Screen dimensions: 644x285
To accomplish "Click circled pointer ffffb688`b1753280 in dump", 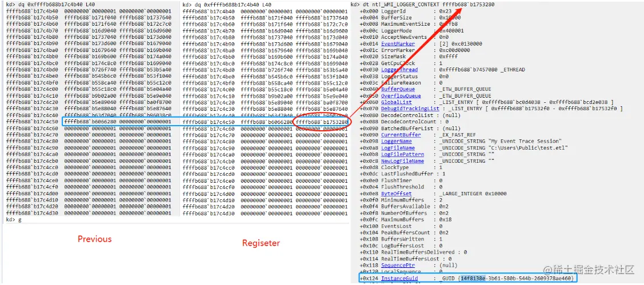I will [322, 122].
